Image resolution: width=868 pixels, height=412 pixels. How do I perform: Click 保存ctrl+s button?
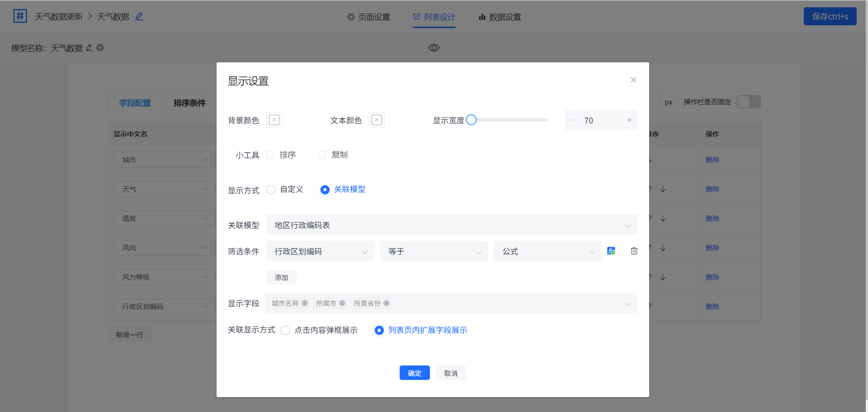click(x=830, y=16)
